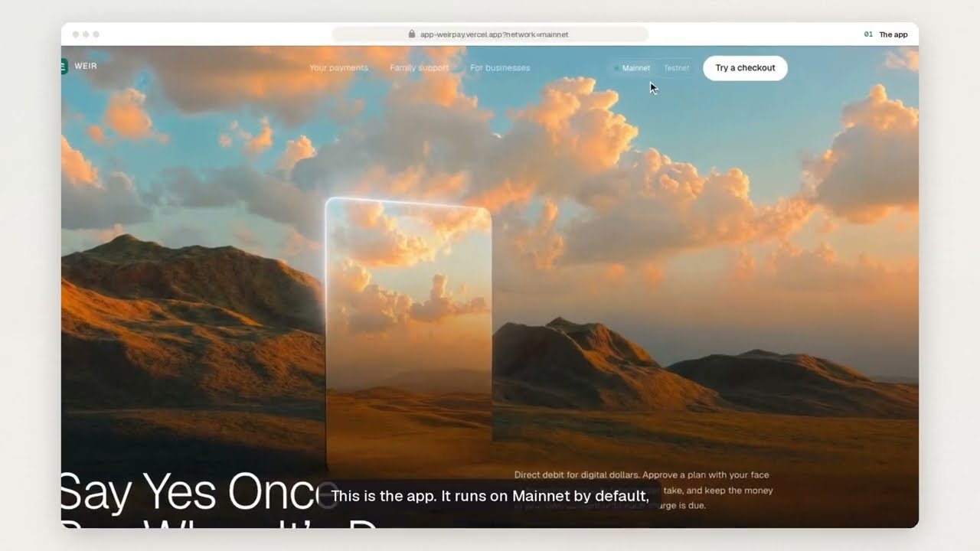
Task: Click the "Say Yes Once" headline
Action: (199, 491)
